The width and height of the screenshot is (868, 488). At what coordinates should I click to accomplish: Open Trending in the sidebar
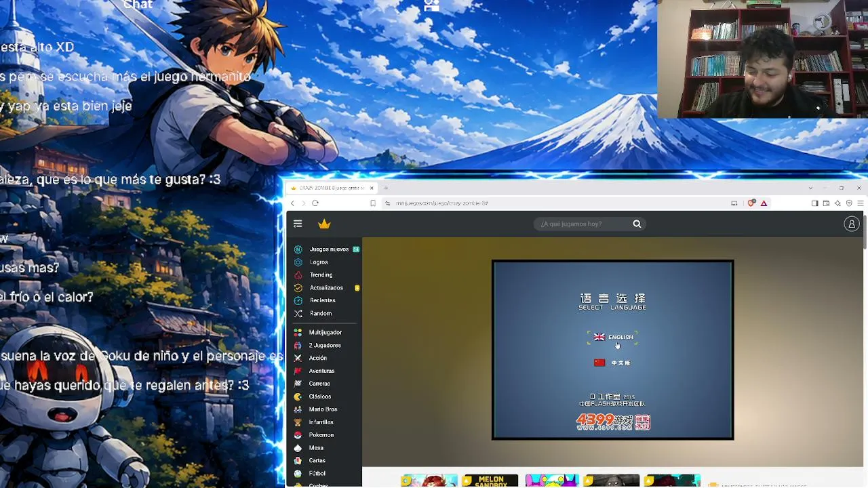(321, 275)
